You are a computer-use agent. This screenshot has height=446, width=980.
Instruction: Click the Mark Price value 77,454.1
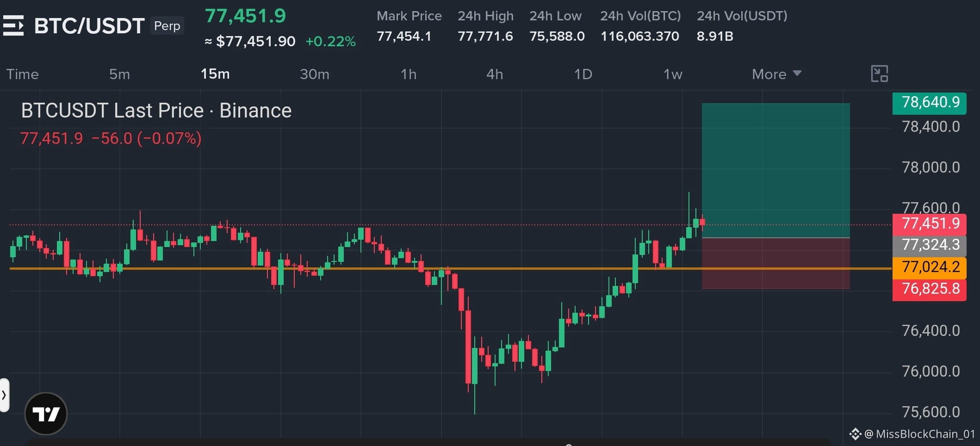(404, 36)
